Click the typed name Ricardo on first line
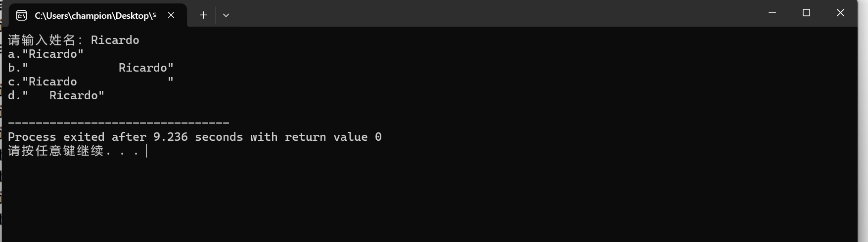The width and height of the screenshot is (868, 242). point(115,40)
